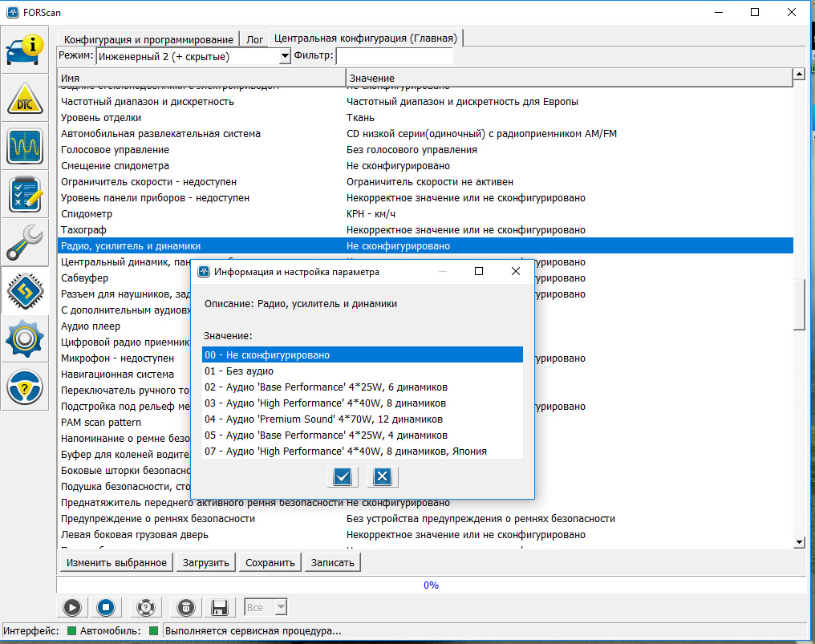Click the 'Сохранить' button
The image size is (815, 644).
click(x=270, y=563)
